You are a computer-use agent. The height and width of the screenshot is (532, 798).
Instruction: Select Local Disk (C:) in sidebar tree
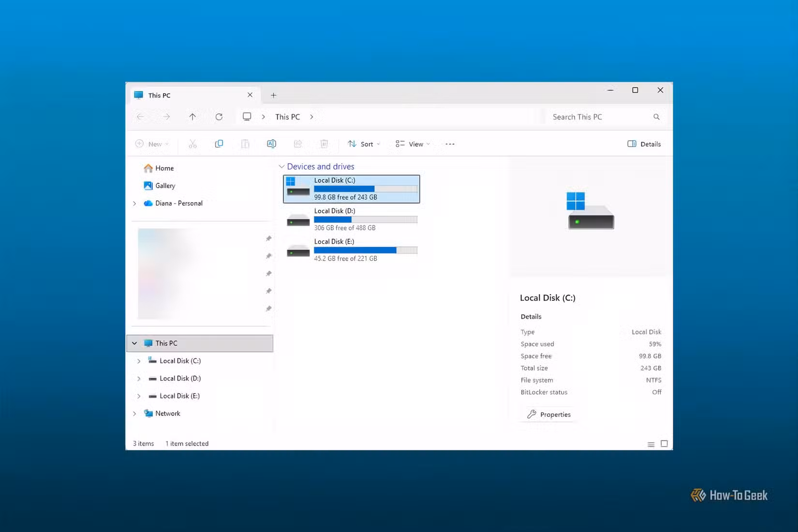pyautogui.click(x=175, y=361)
